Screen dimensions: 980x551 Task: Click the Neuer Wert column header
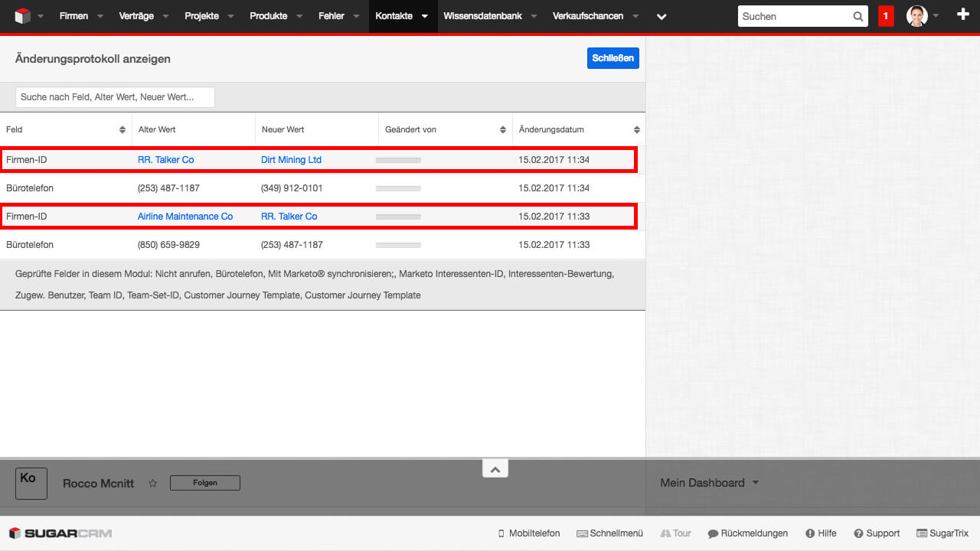pos(283,130)
